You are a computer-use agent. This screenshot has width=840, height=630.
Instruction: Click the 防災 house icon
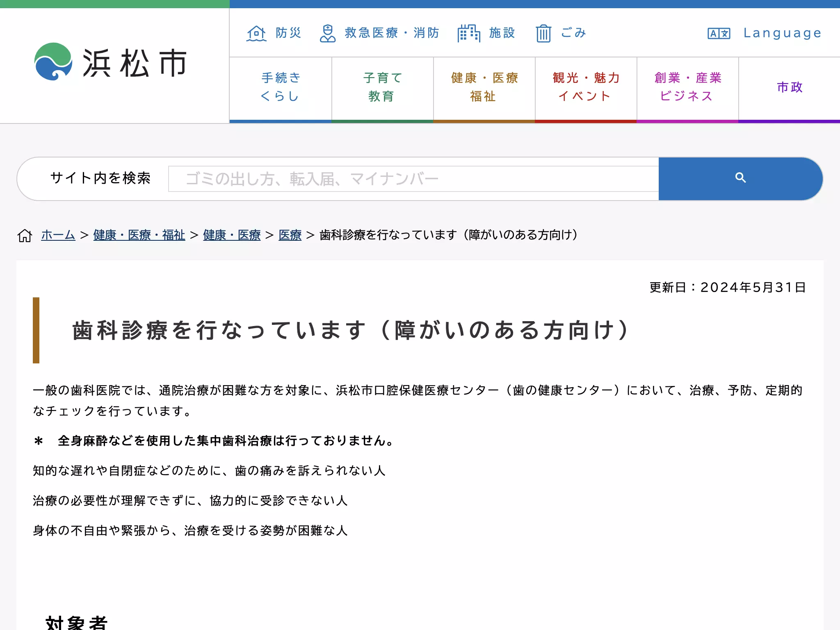pos(256,33)
